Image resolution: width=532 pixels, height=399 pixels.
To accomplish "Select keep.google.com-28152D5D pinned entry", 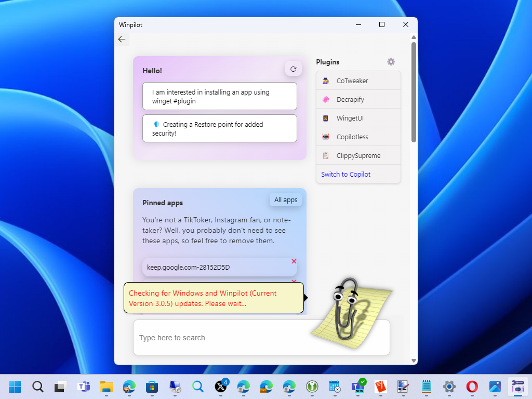I will point(220,267).
